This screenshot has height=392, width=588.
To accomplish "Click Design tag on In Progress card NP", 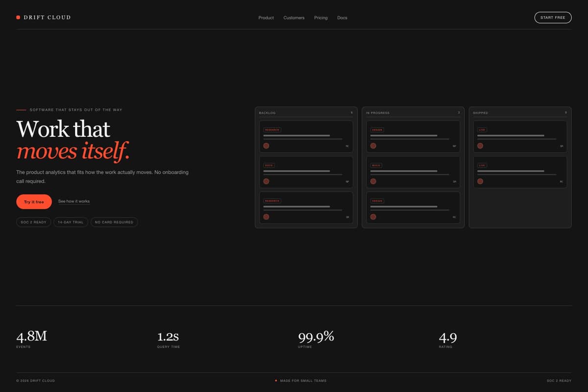I will pos(377,130).
